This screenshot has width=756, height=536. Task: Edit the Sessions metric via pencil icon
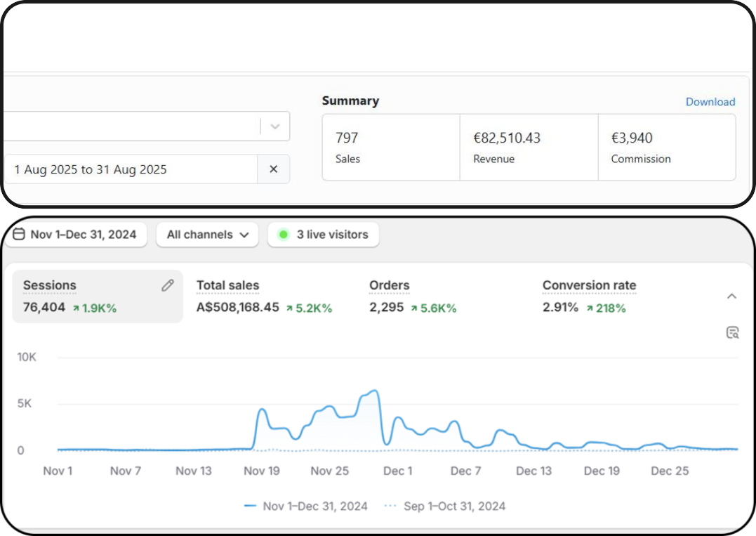(167, 285)
